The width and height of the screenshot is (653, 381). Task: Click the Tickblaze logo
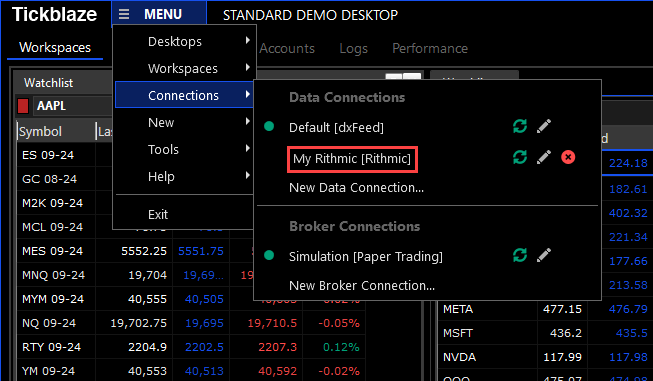(55, 15)
